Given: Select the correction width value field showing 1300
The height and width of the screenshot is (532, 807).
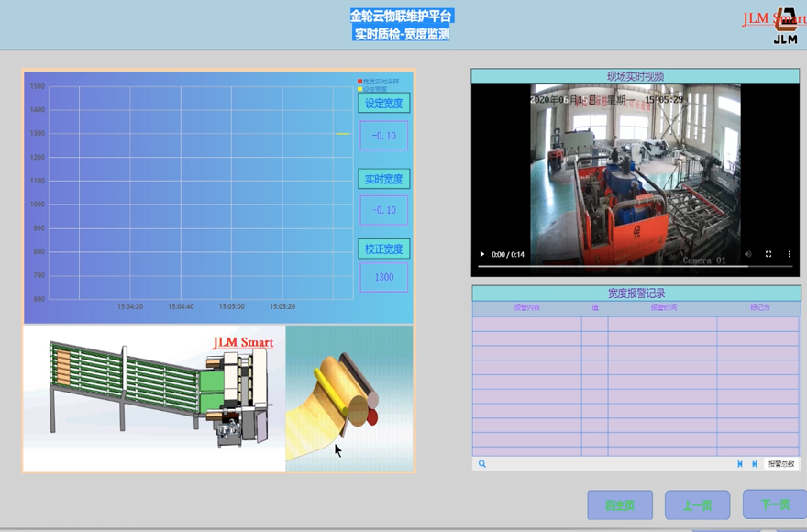Looking at the screenshot, I should (383, 277).
